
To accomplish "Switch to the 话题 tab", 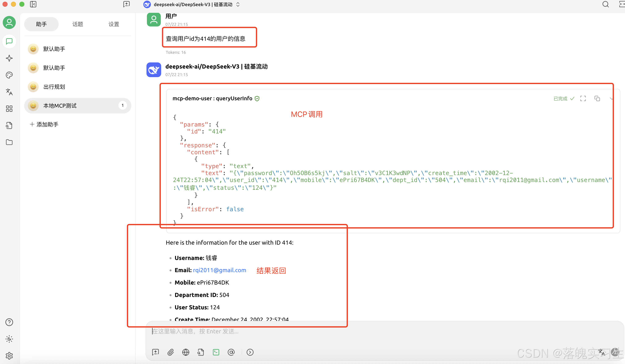I will click(78, 24).
